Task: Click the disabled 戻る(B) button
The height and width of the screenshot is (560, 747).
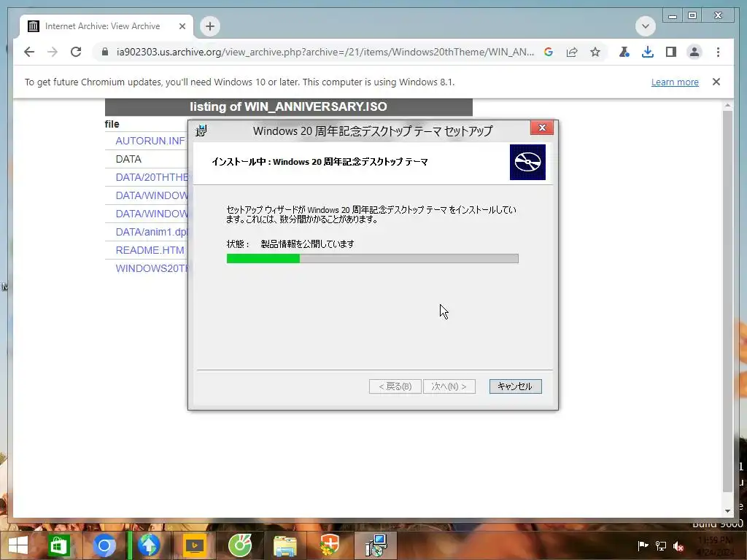Action: [x=395, y=386]
